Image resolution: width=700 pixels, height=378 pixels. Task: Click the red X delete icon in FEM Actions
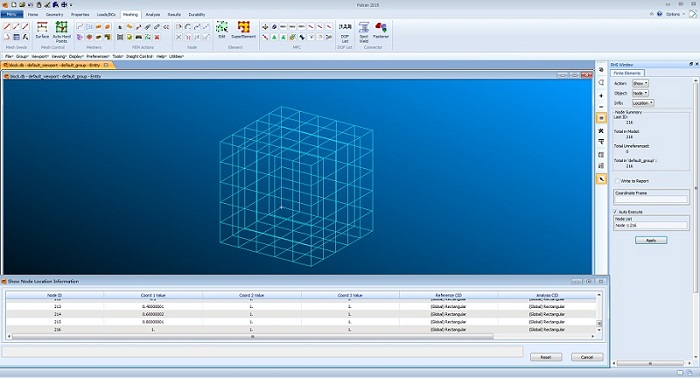[157, 37]
